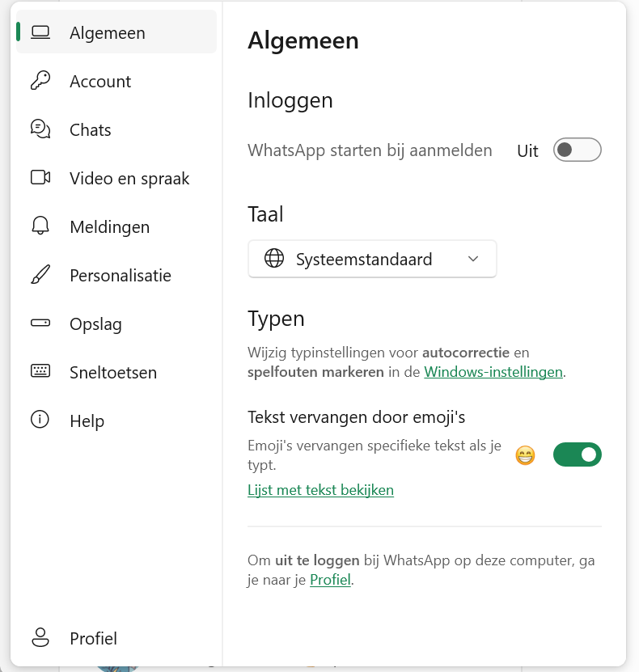Open the Chats settings icon
Screen dimensions: 639x672
(40, 129)
